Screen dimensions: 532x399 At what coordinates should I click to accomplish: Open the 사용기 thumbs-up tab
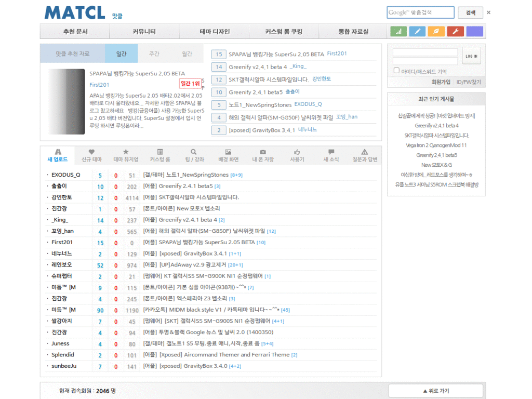click(297, 155)
